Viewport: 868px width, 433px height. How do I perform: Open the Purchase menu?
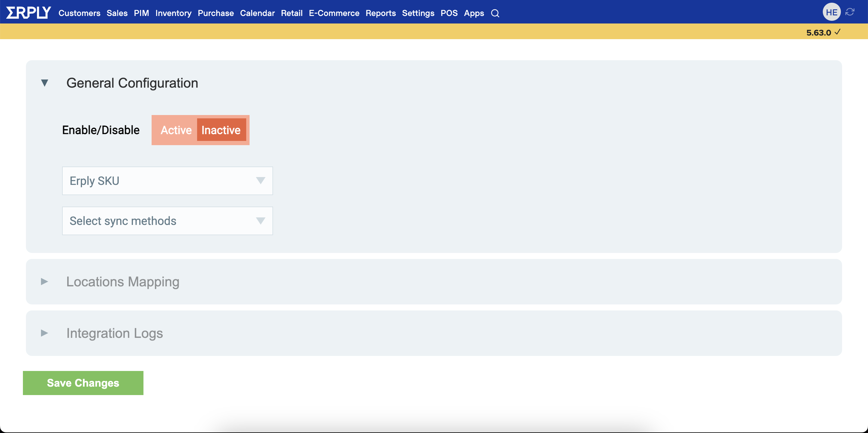(x=216, y=13)
